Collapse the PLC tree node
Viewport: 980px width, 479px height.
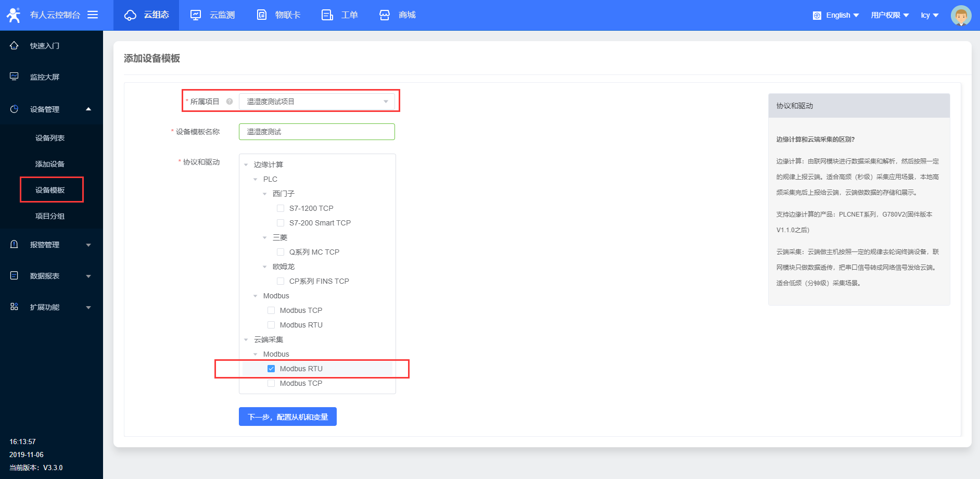(256, 179)
